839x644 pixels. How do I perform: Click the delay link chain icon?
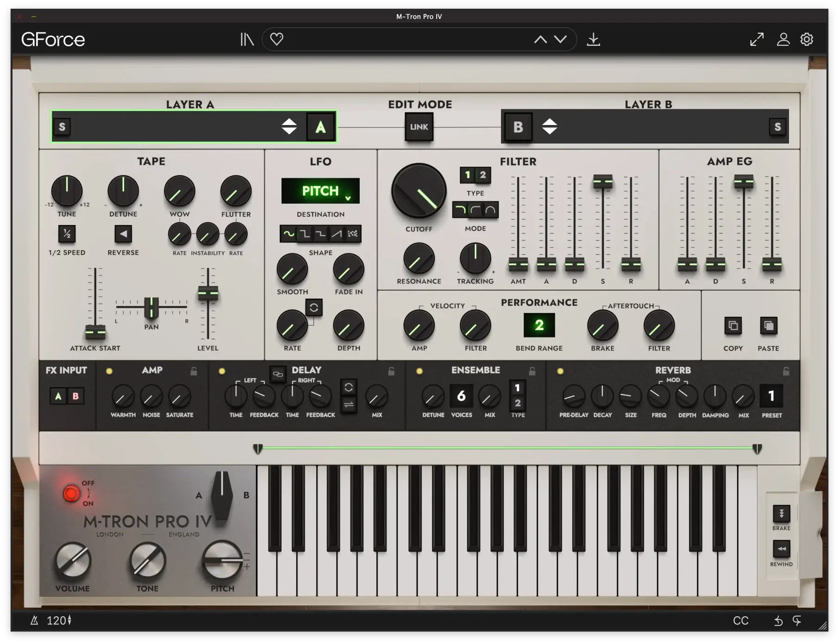click(x=278, y=374)
